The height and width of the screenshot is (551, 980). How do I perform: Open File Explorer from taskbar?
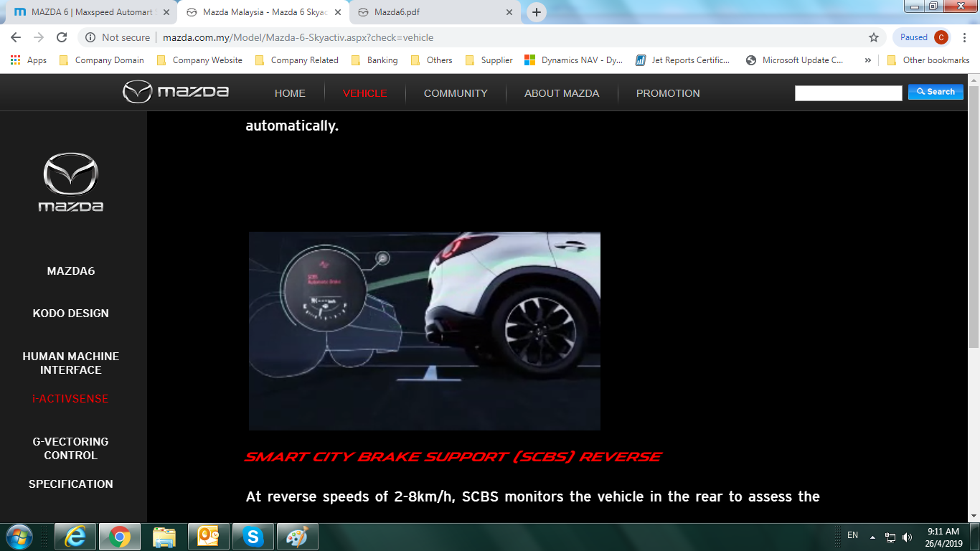point(164,537)
